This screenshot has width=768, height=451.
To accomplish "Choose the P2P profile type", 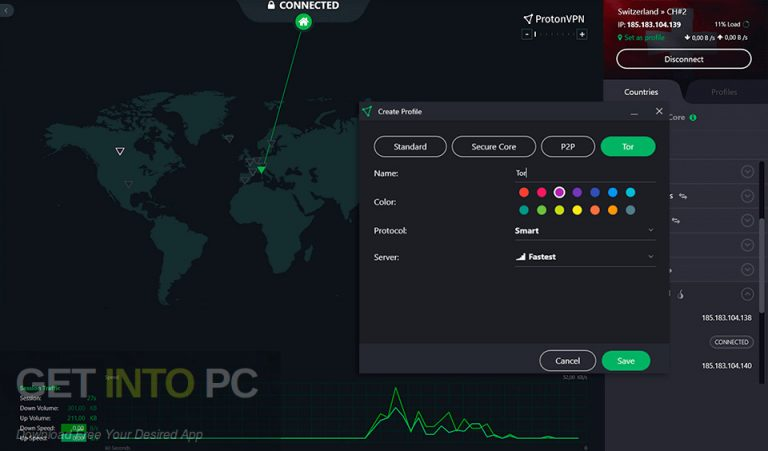I will (568, 146).
